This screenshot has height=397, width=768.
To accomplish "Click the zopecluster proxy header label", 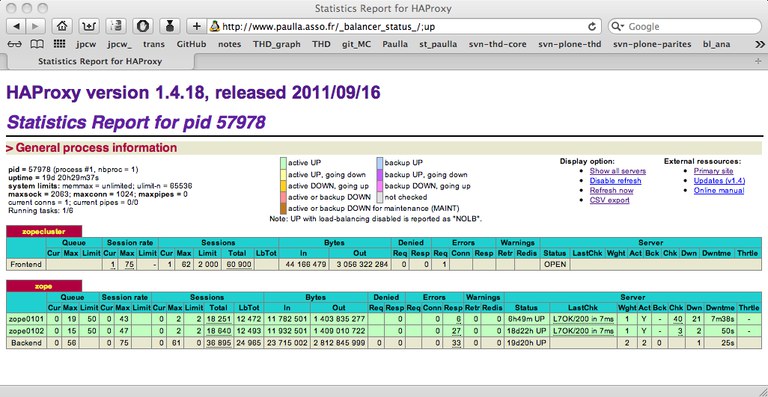I will (44, 232).
